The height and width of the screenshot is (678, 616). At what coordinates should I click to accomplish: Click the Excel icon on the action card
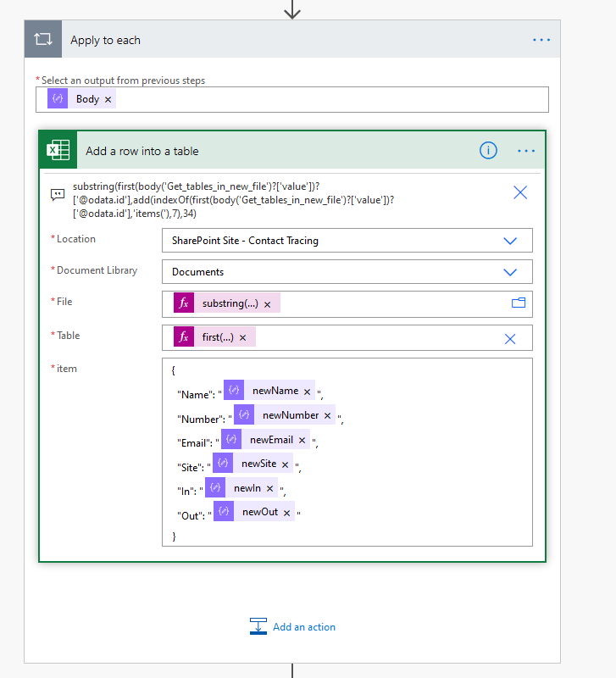[x=58, y=151]
